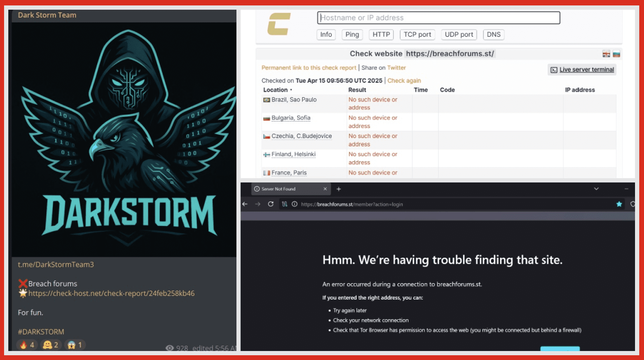Click the bookmark star icon
This screenshot has width=644, height=360.
(619, 204)
